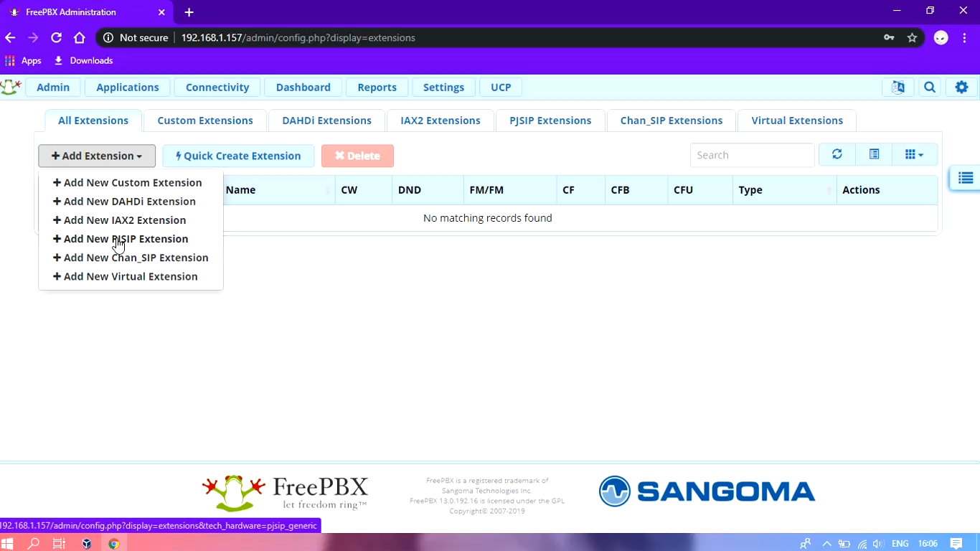Viewport: 980px width, 551px height.
Task: Toggle the table card view icon
Action: pos(874,155)
